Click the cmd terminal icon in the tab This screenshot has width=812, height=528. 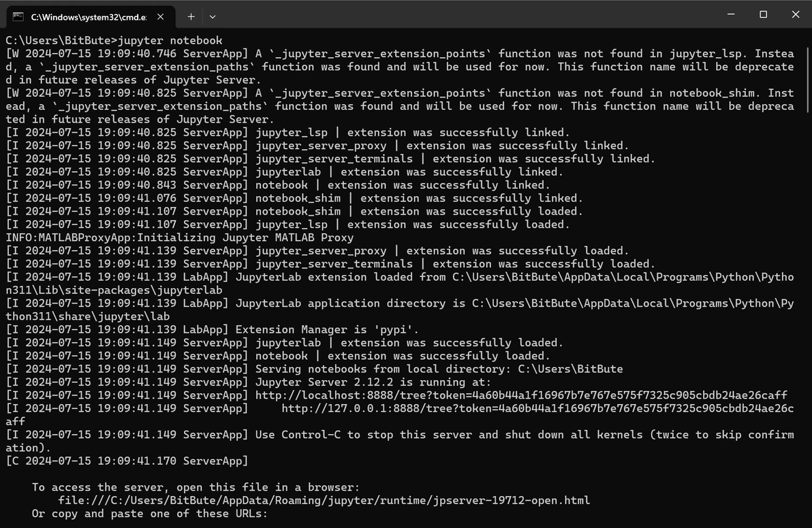[x=18, y=16]
